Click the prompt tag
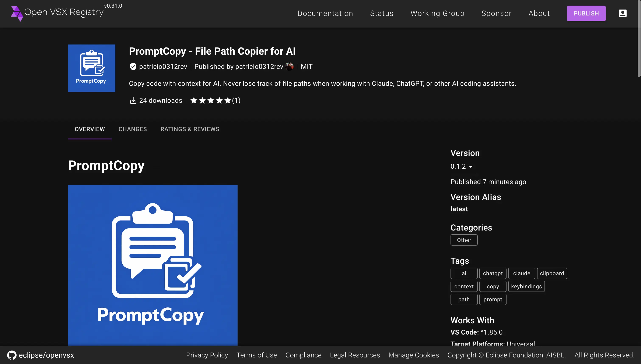Viewport: 641px width, 364px height. pos(493,299)
